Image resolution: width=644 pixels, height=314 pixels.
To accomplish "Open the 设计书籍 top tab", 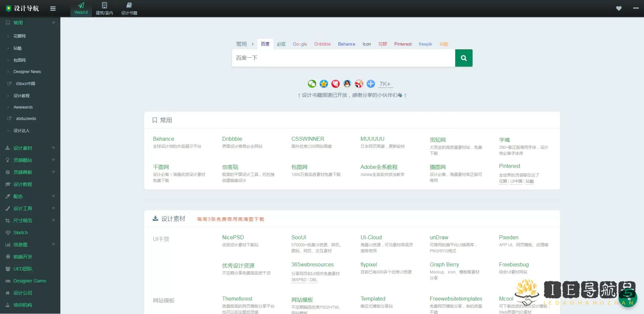I will point(129,9).
